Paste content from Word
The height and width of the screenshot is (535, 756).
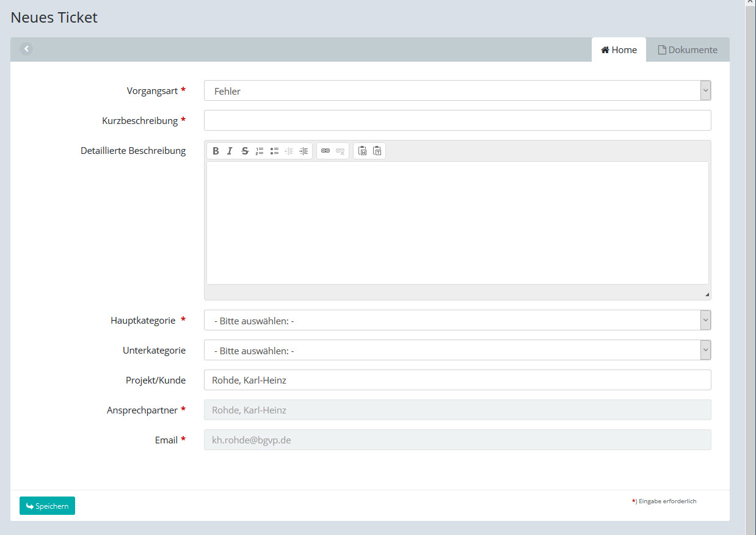tap(362, 151)
